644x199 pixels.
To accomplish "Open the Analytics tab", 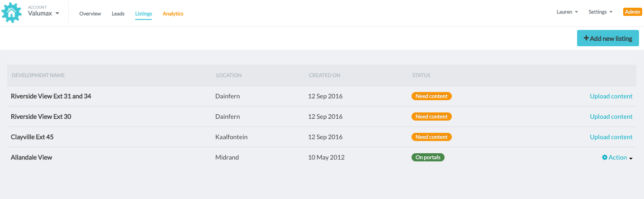I will (173, 14).
